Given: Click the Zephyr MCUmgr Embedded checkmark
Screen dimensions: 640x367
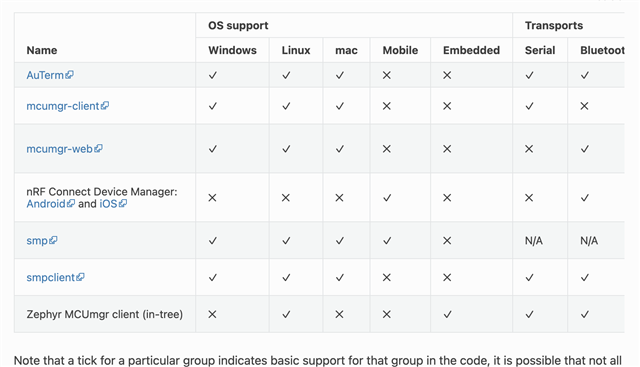Looking at the screenshot, I should pyautogui.click(x=447, y=314).
